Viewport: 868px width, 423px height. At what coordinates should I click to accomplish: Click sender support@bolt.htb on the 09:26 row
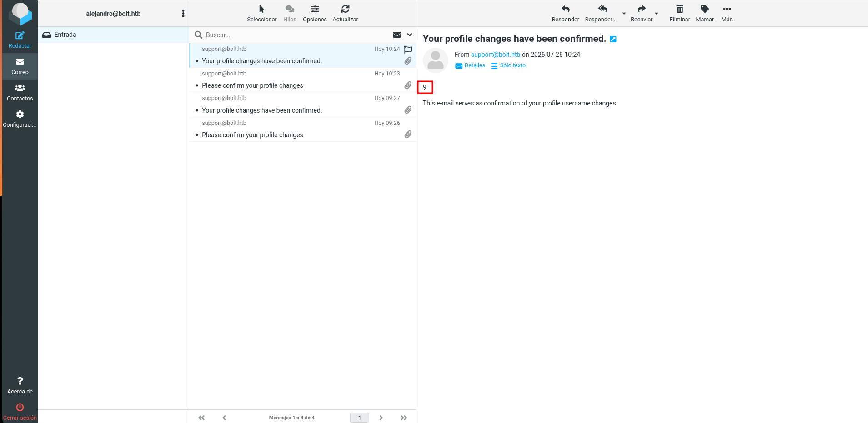pos(224,123)
